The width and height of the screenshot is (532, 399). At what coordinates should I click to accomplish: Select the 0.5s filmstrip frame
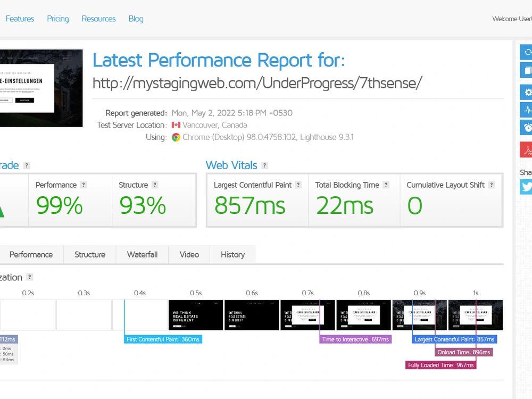(196, 315)
